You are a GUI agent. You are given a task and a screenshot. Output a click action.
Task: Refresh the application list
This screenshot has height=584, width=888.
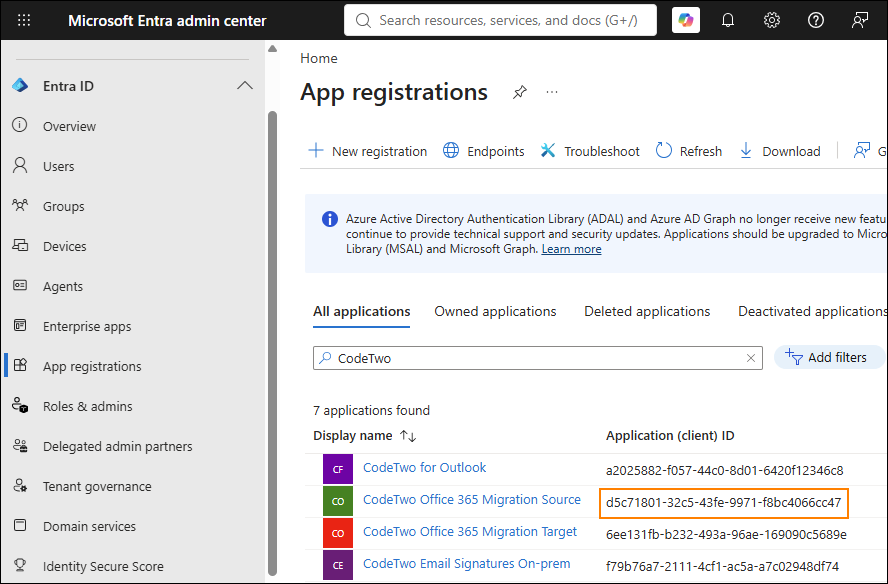689,151
